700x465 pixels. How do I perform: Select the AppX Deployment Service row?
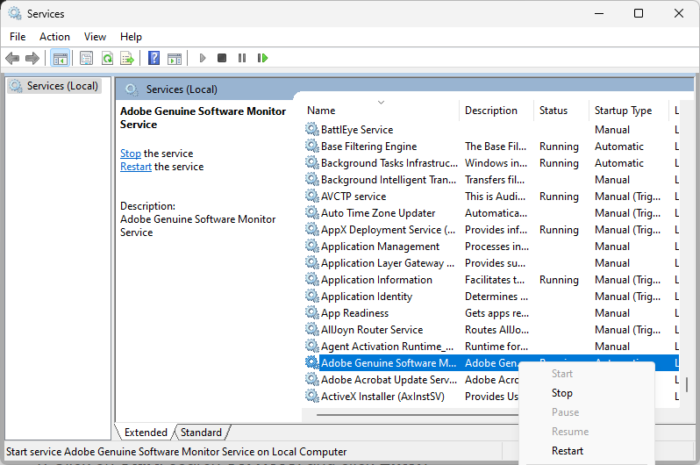tap(491, 229)
